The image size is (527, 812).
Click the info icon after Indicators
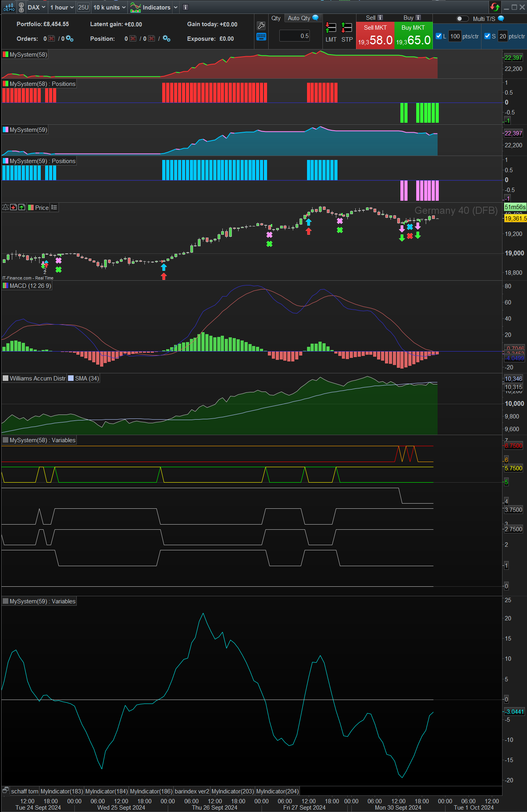pyautogui.click(x=185, y=7)
